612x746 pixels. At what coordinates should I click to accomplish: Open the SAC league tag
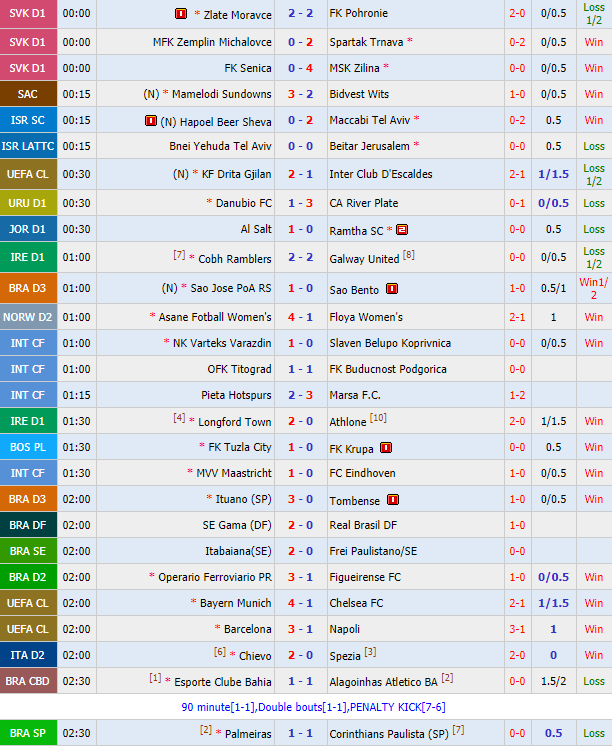click(28, 94)
